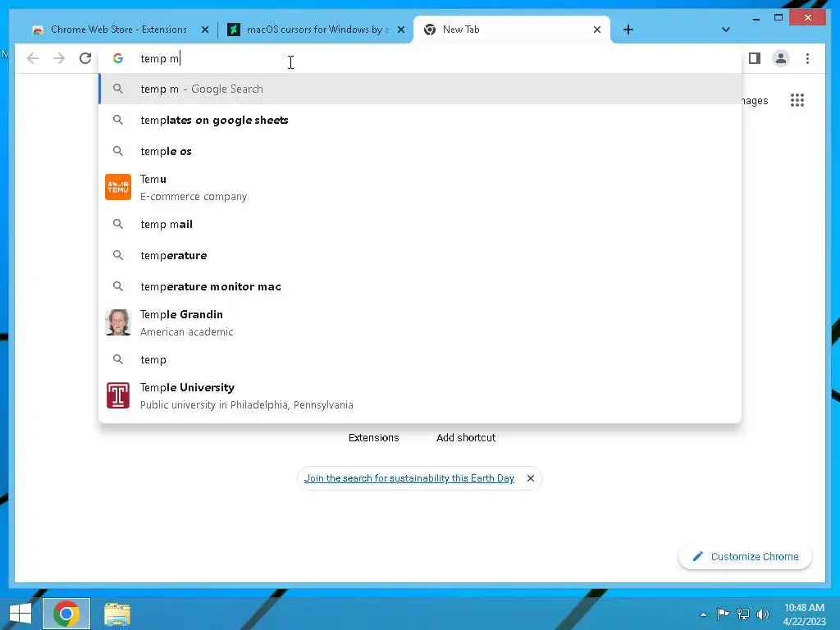
Task: Click the Temu logo thumbnail
Action: pyautogui.click(x=118, y=187)
